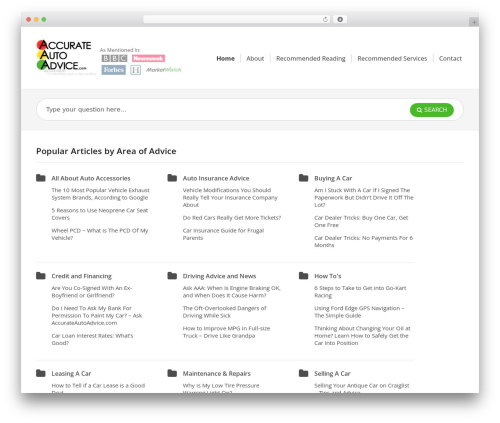
Task: Open 'Are You Co-Signed With An Ex' article
Action: [92, 292]
